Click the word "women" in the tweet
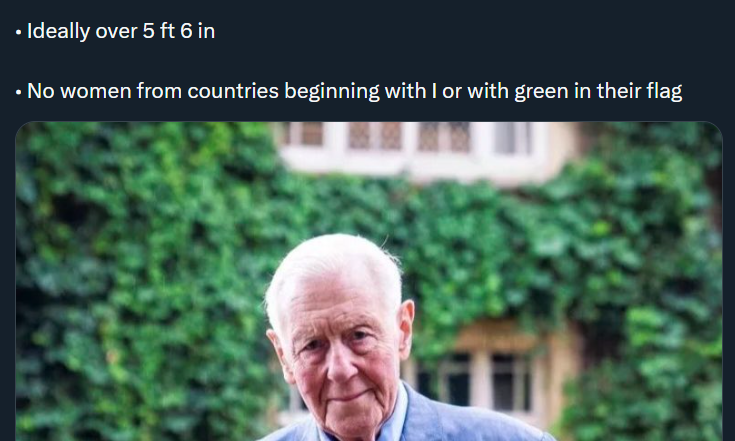735x441 pixels. (x=96, y=91)
